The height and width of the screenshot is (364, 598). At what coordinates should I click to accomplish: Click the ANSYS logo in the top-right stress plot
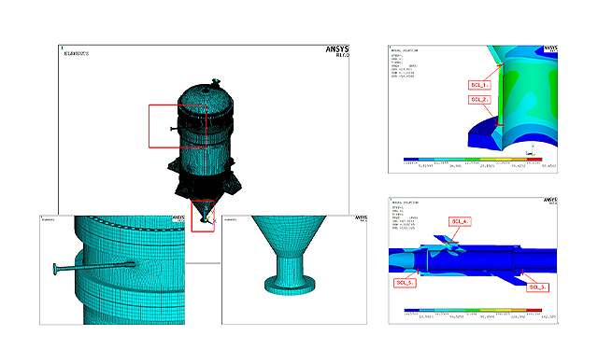550,49
